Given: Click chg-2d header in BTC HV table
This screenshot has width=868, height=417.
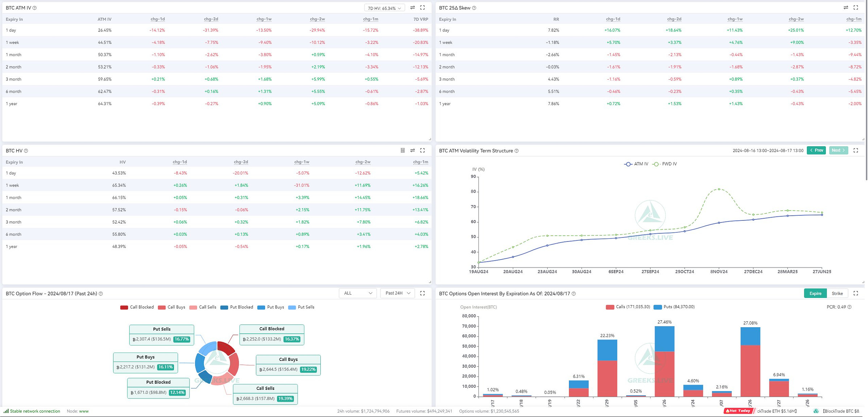Looking at the screenshot, I should tap(241, 162).
